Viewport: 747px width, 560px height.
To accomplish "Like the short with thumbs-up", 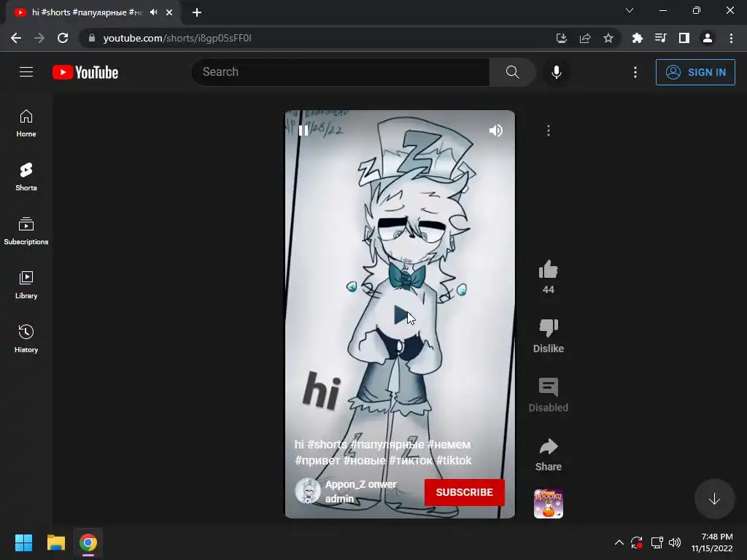I will (549, 270).
